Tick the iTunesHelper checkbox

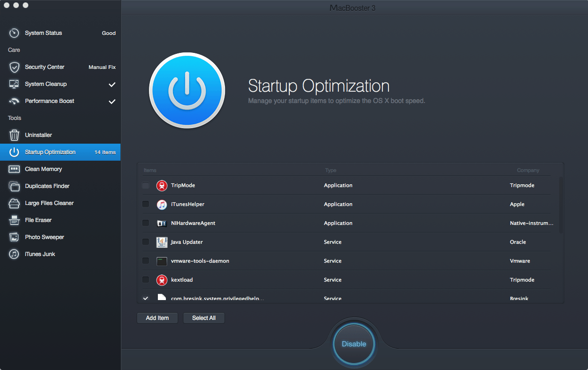[x=146, y=204]
